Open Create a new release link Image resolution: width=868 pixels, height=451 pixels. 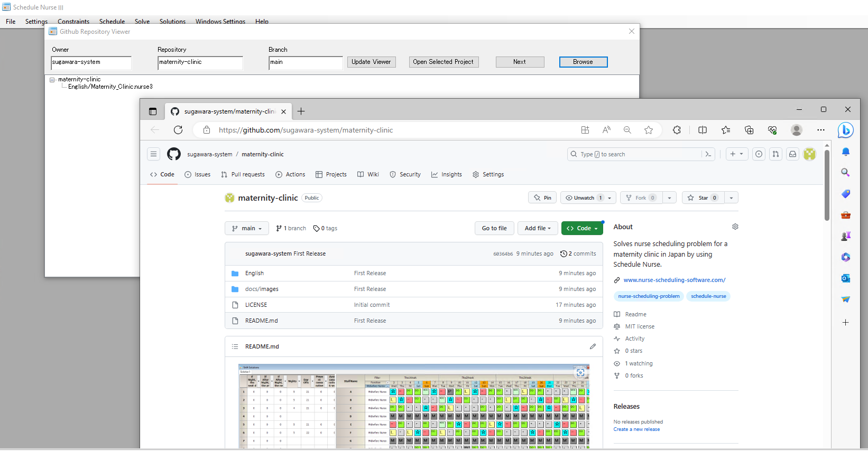(636, 429)
